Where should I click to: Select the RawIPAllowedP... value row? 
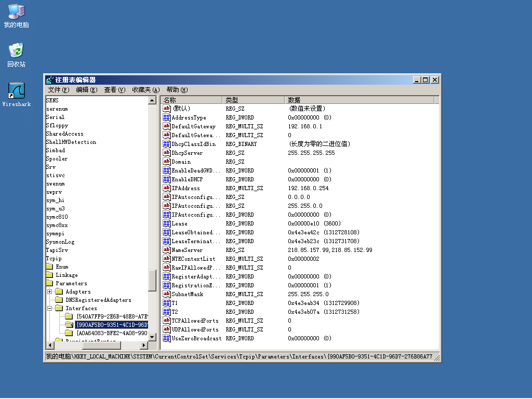[300, 268]
